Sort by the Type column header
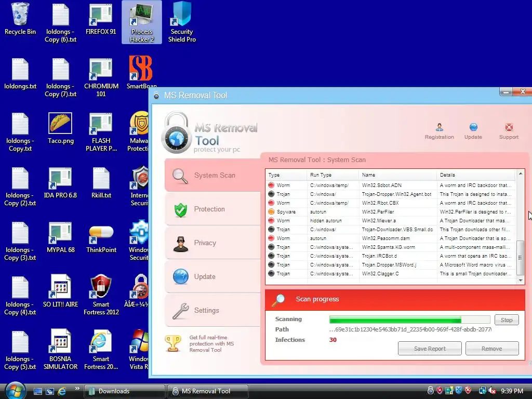The width and height of the screenshot is (532, 399). click(x=286, y=175)
